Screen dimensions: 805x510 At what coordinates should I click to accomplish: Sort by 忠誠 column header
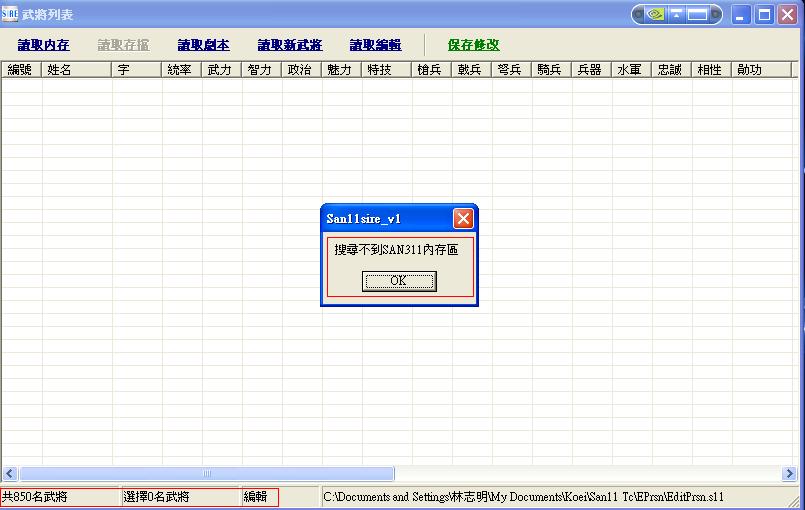coord(669,70)
